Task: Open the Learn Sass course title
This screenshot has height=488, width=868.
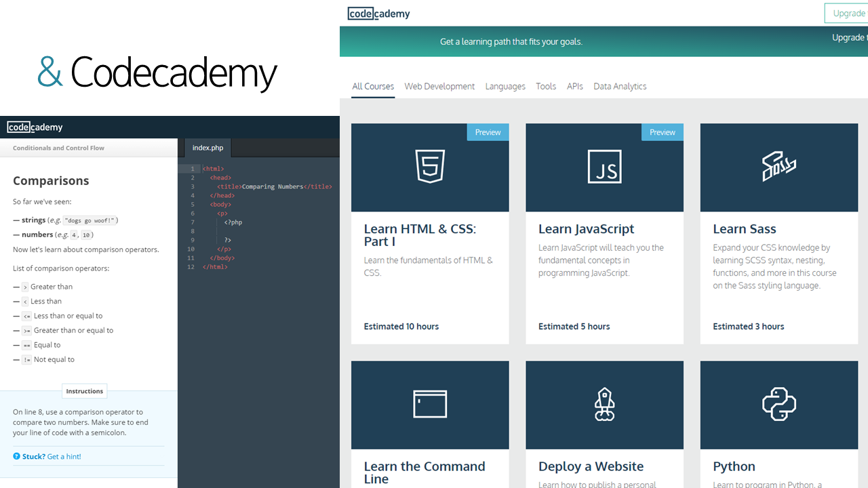Action: click(745, 229)
